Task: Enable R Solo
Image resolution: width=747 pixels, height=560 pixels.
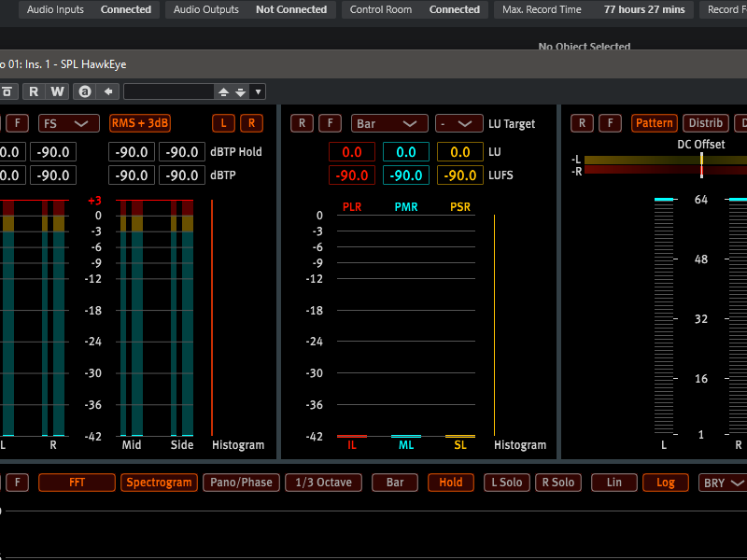Action: coord(558,483)
